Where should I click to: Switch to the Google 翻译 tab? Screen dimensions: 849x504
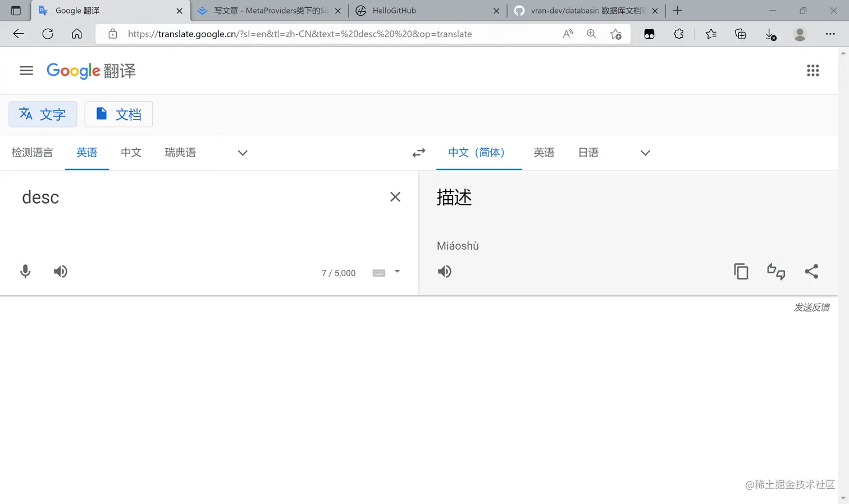pos(111,11)
